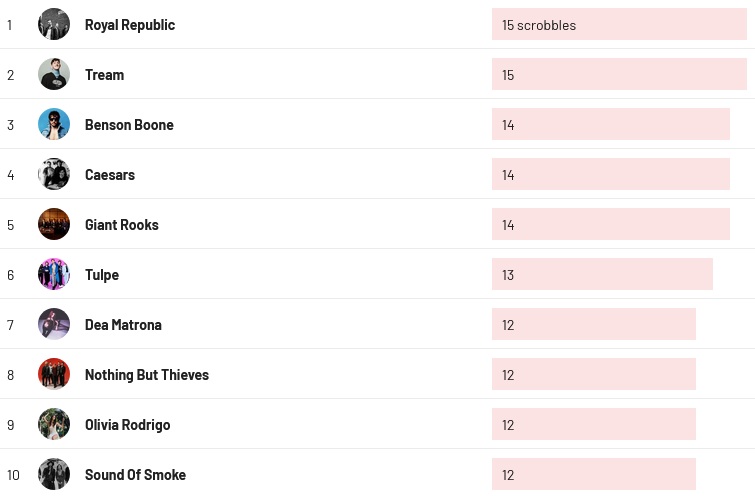Click the Giant Rooks name link
755x496 pixels.
pos(122,225)
